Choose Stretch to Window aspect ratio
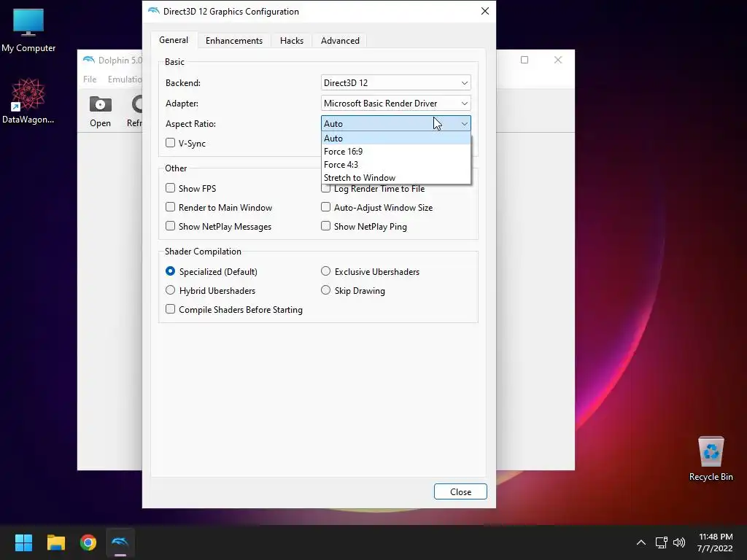Image resolution: width=747 pixels, height=560 pixels. coord(396,178)
